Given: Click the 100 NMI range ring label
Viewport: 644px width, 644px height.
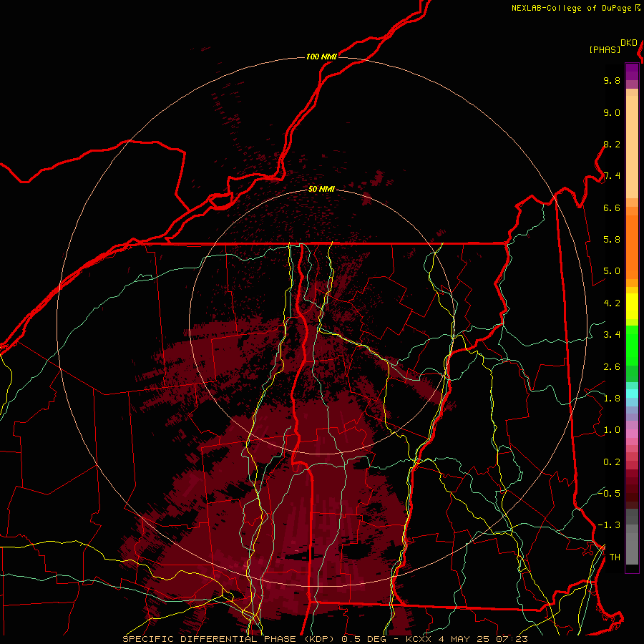Looking at the screenshot, I should pos(321,57).
